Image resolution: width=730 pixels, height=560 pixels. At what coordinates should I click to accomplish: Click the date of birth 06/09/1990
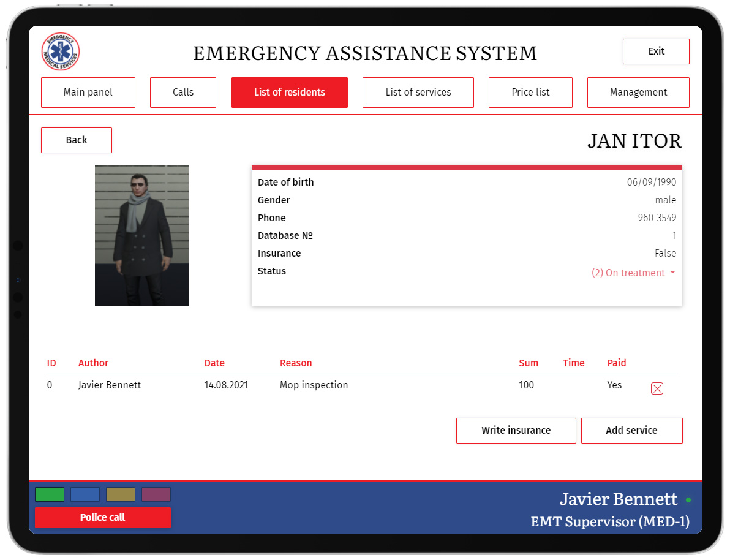click(652, 182)
